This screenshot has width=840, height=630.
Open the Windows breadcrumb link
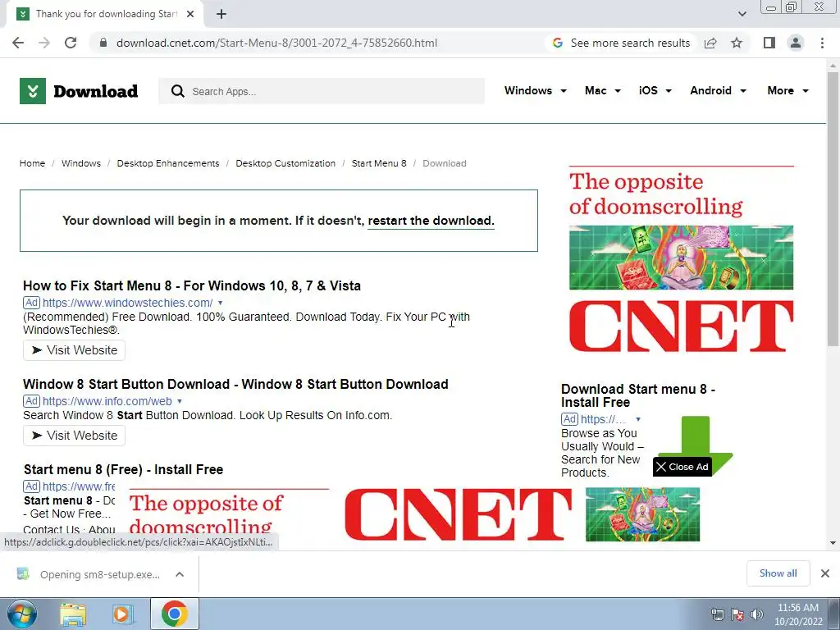point(81,163)
